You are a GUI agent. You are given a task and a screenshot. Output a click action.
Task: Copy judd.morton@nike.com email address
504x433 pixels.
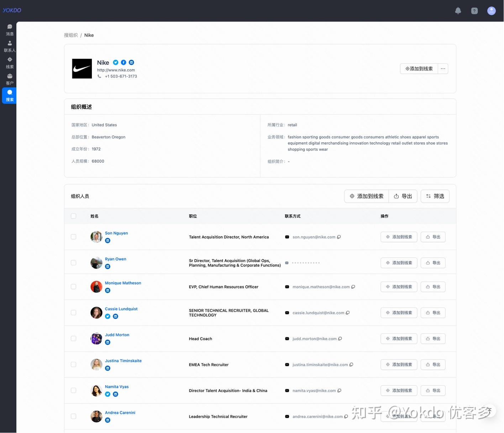(x=340, y=339)
